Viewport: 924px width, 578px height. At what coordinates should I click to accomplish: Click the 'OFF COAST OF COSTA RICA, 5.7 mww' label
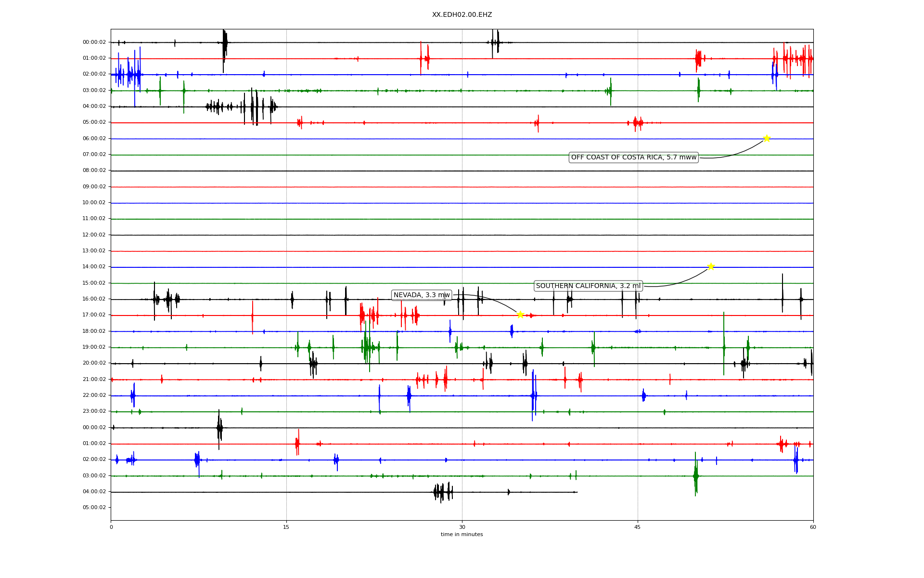(633, 158)
